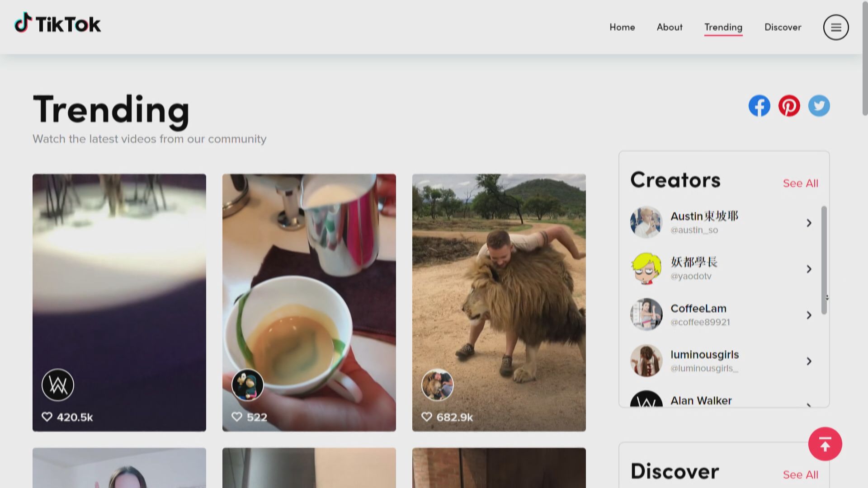Screen dimensions: 868x488
Task: Open the hamburger menu icon
Action: point(835,27)
